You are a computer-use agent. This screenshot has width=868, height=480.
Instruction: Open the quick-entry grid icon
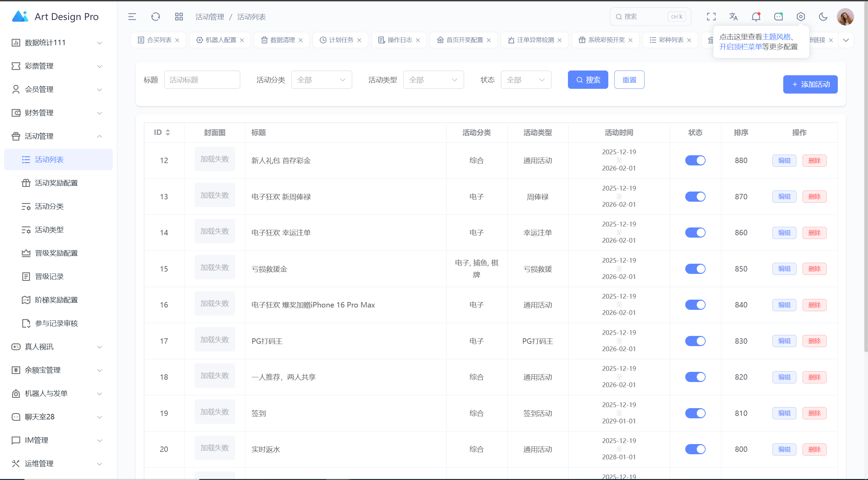(179, 17)
